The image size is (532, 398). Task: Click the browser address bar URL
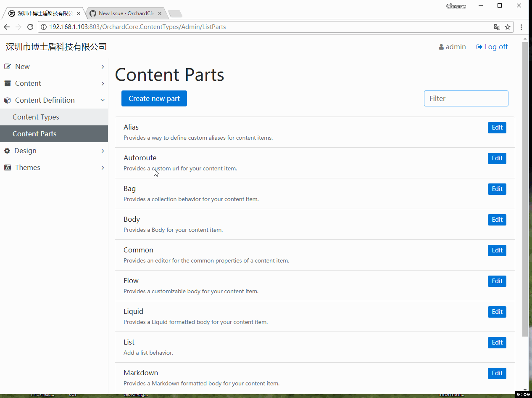[x=137, y=27]
